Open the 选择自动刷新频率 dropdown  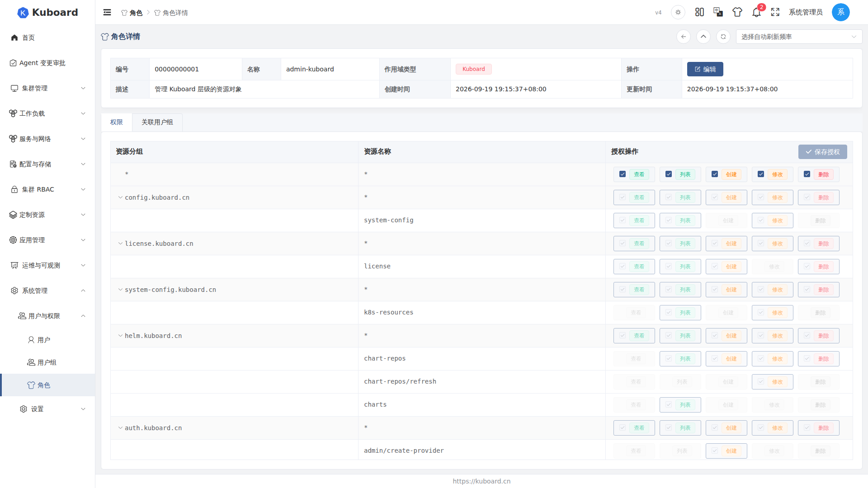pos(799,37)
